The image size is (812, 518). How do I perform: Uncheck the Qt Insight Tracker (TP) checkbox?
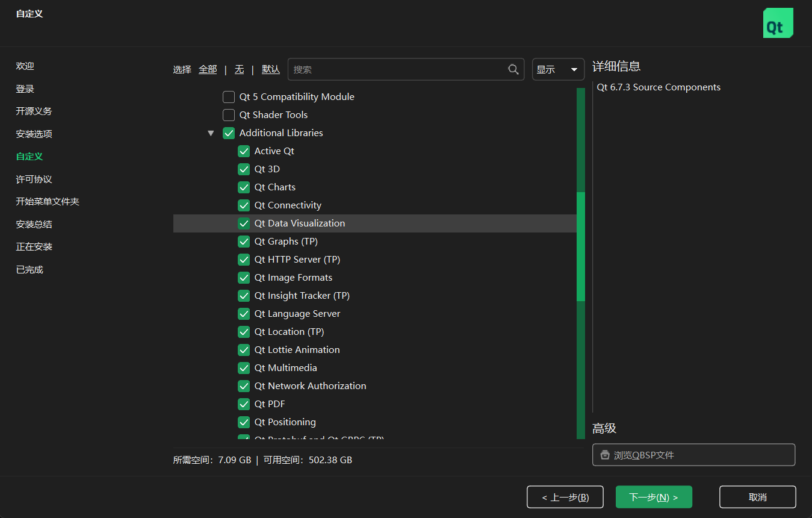click(244, 296)
